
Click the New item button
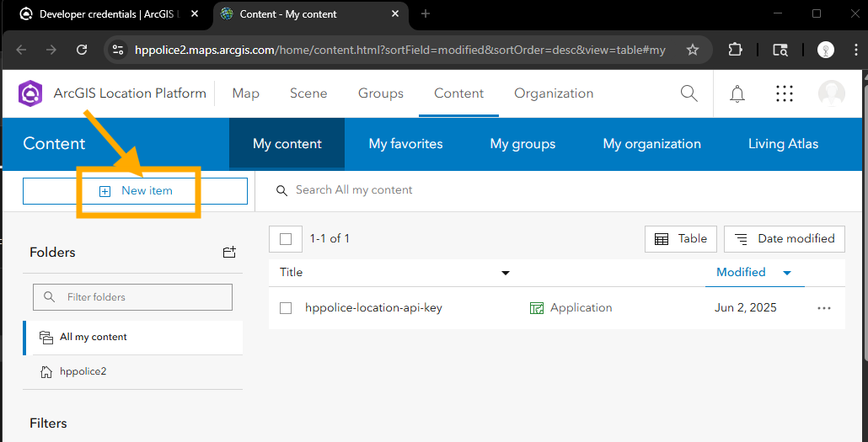tap(135, 191)
